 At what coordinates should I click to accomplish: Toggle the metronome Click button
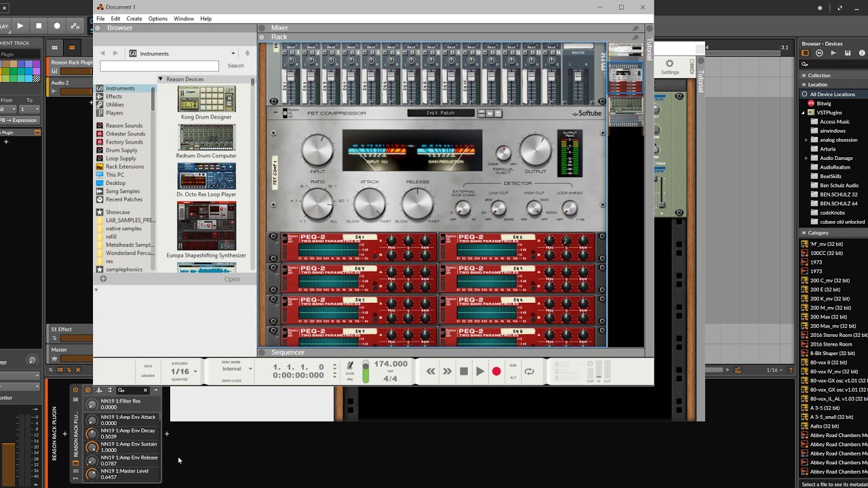[351, 367]
